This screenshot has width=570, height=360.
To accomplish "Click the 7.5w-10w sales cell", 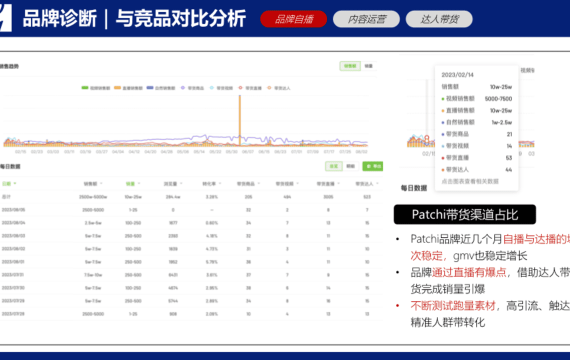I will pos(93,275).
